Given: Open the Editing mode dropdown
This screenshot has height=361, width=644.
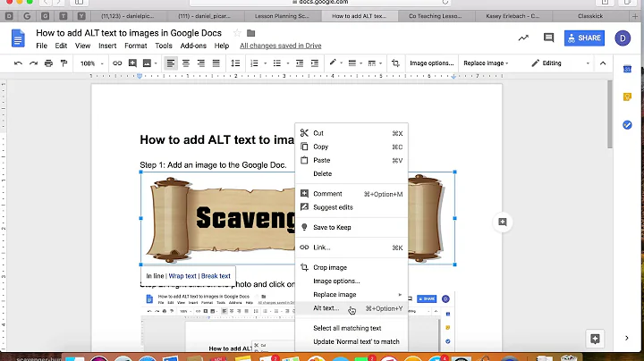Looking at the screenshot, I should (x=560, y=63).
